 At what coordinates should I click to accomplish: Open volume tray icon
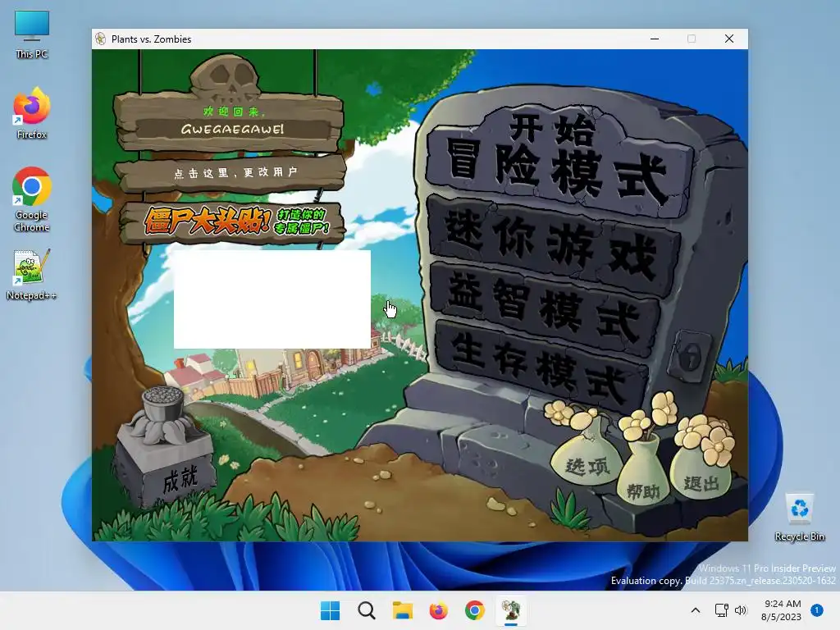pos(741,610)
